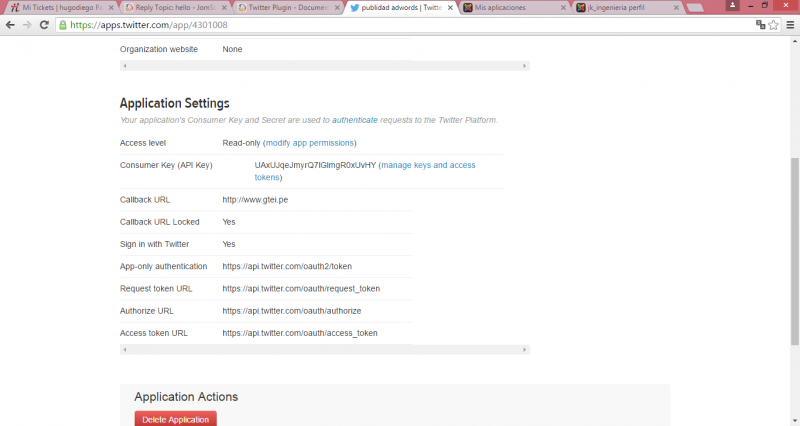The width and height of the screenshot is (800, 426).
Task: Click vertical scrollbar up arrow
Action: tap(794, 42)
